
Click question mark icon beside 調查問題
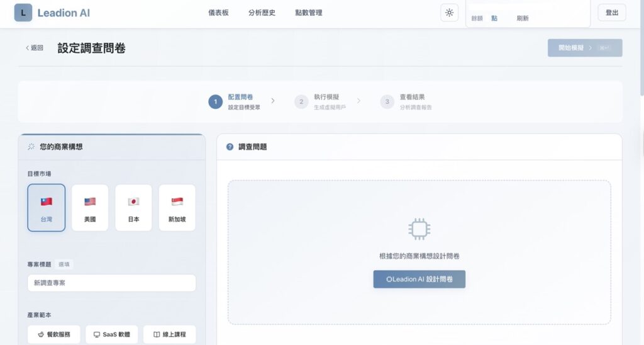click(230, 147)
